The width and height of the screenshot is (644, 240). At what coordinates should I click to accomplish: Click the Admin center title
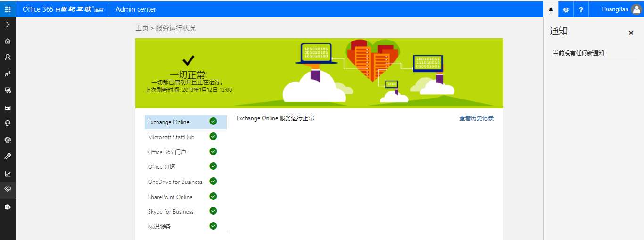tap(136, 9)
